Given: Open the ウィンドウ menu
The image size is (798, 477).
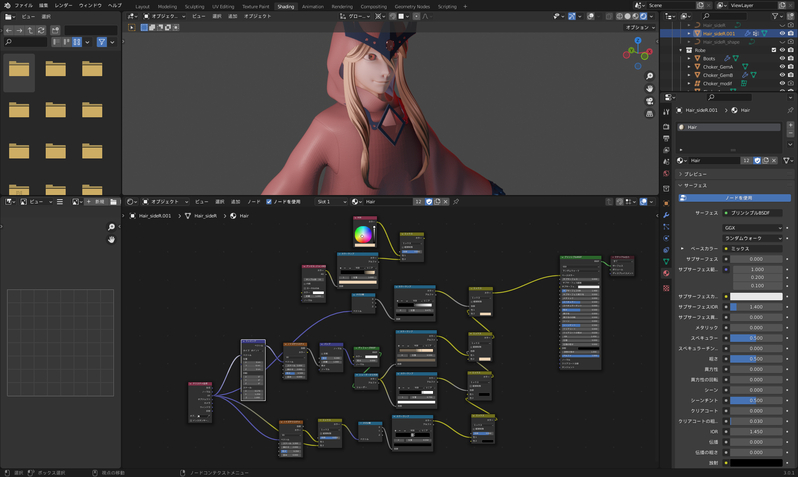Looking at the screenshot, I should coord(90,6).
